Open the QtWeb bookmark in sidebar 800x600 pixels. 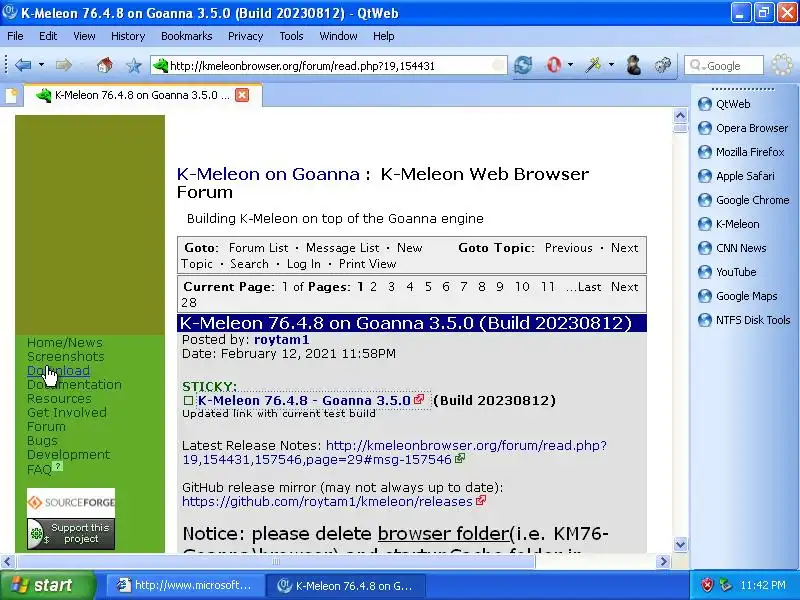tap(724, 104)
